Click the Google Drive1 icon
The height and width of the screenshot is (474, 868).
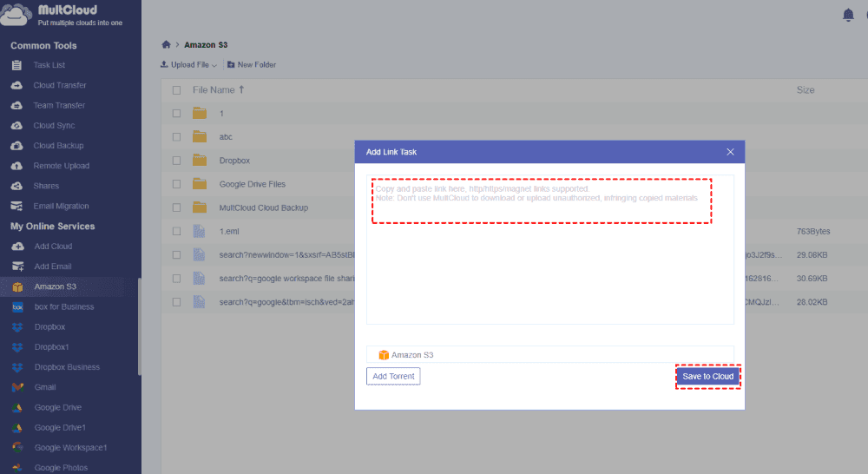click(x=17, y=427)
